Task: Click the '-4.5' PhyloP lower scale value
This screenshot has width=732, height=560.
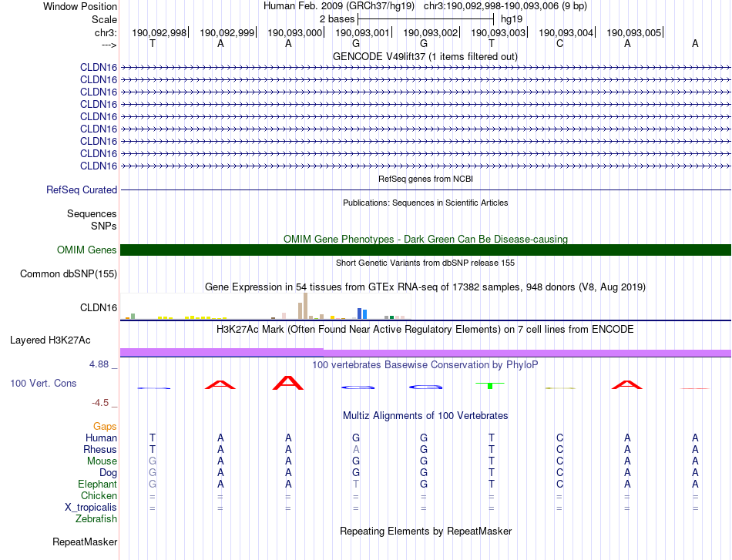Action: click(x=100, y=403)
